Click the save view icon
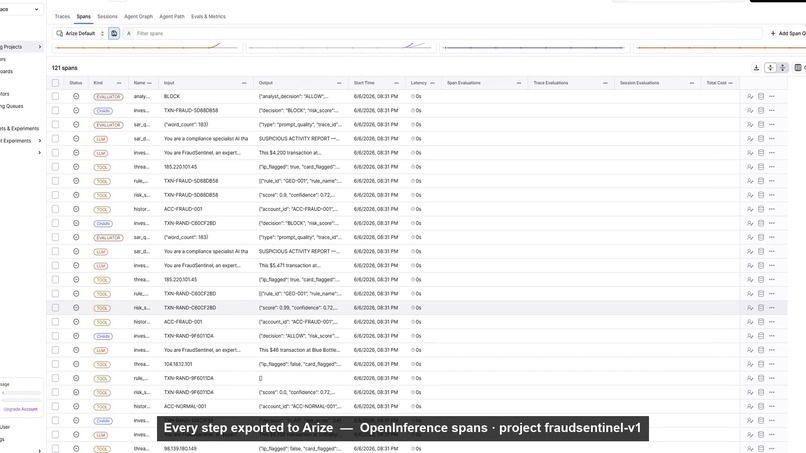This screenshot has width=806, height=453. (114, 33)
